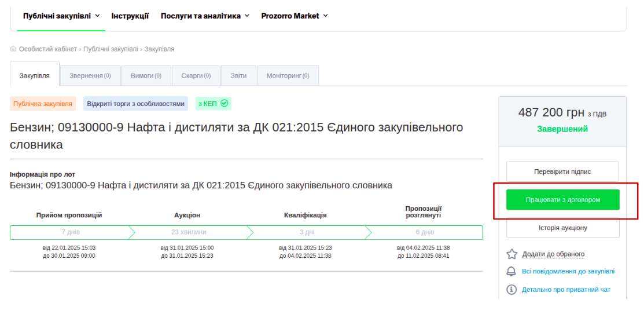The image size is (644, 325).
Task: Open the Інструкції menu item
Action: pyautogui.click(x=130, y=16)
